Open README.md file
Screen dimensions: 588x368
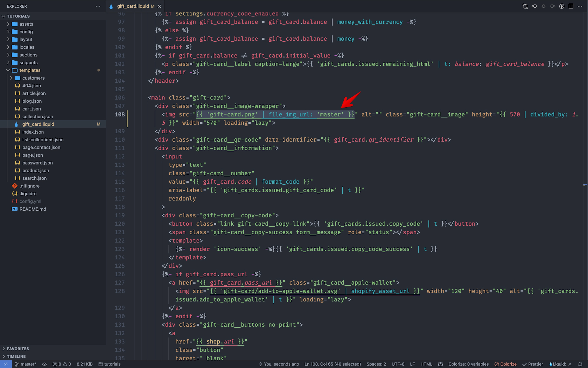point(53,209)
